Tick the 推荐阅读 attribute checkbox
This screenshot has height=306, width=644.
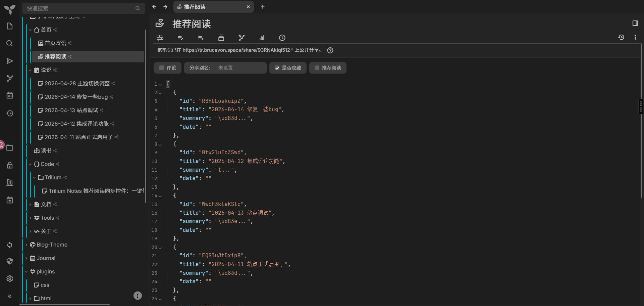coord(317,68)
